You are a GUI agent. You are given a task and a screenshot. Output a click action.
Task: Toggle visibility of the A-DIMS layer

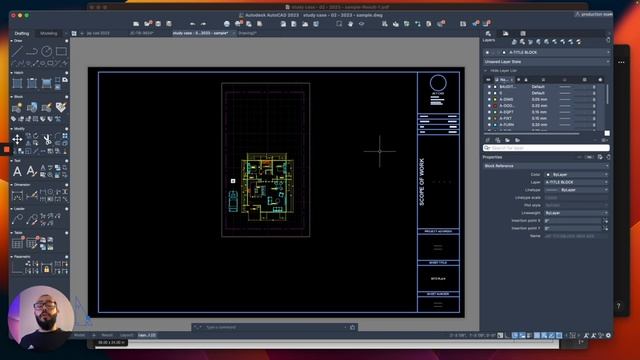(489, 99)
